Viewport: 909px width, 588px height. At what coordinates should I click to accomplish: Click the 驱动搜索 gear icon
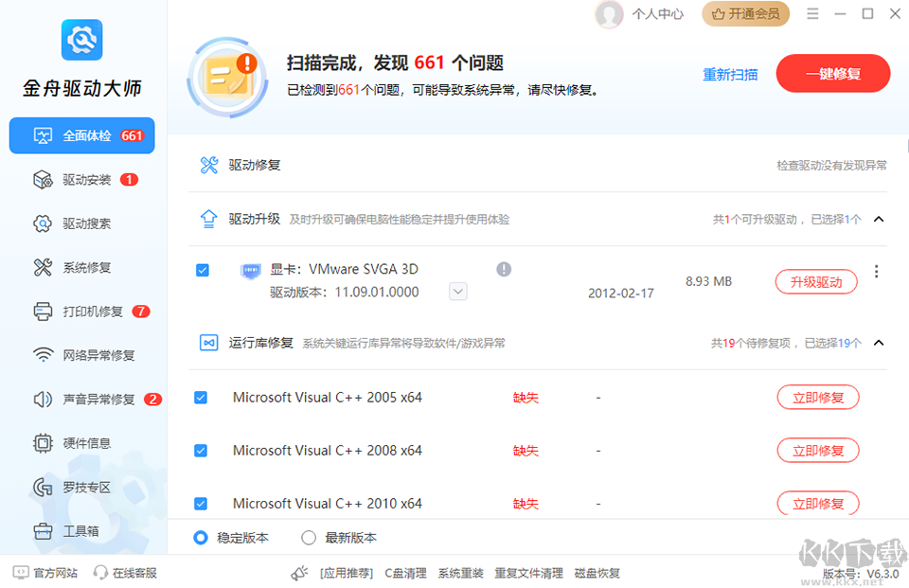[x=43, y=223]
